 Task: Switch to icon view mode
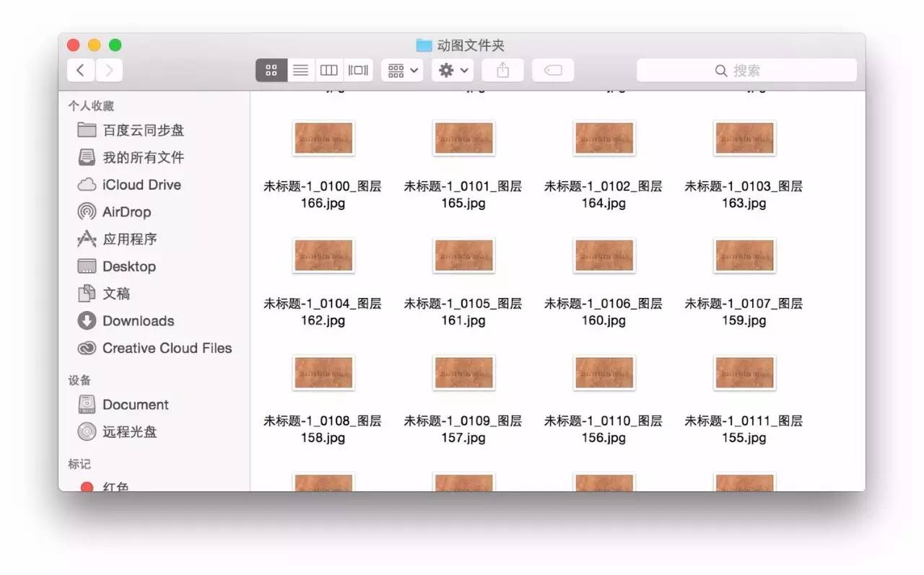coord(271,70)
